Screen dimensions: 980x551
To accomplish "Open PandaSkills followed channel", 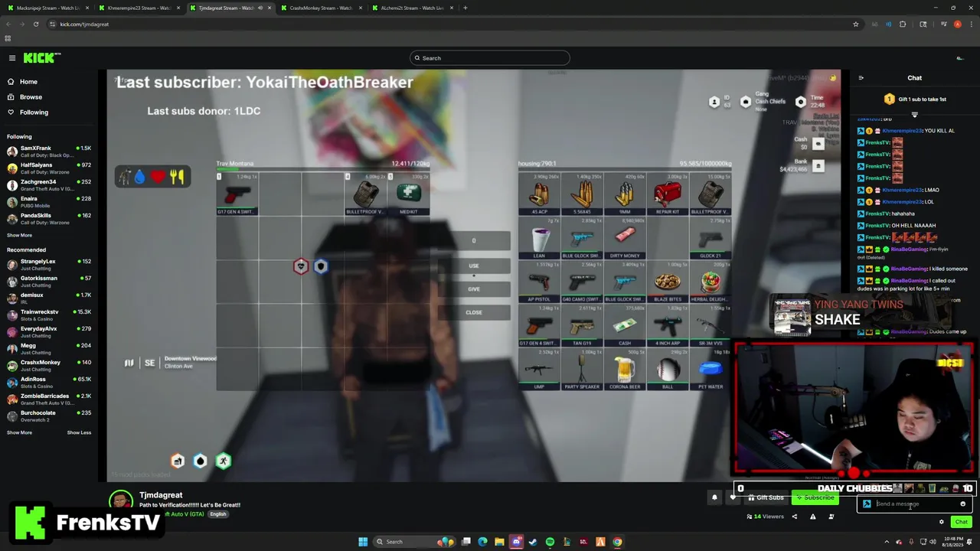I will 49,218.
